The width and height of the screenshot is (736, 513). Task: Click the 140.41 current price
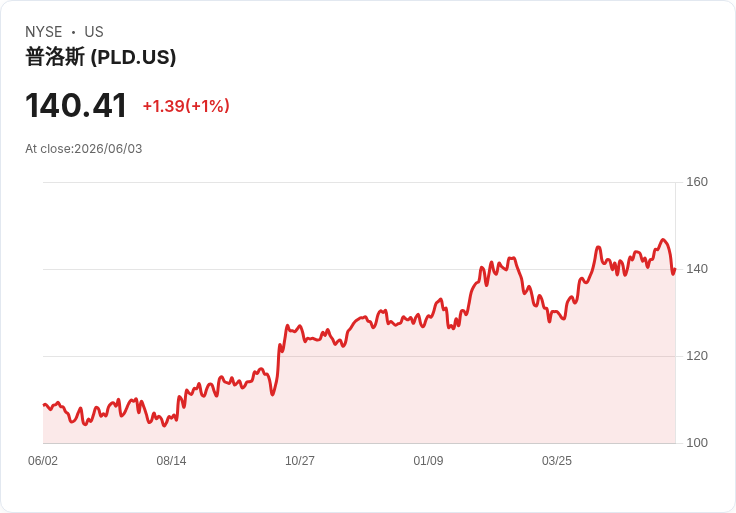[76, 105]
